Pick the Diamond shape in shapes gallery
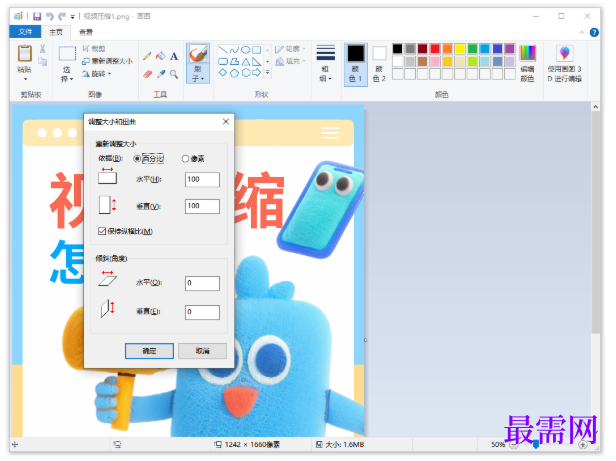This screenshot has height=461, width=616. [223, 73]
